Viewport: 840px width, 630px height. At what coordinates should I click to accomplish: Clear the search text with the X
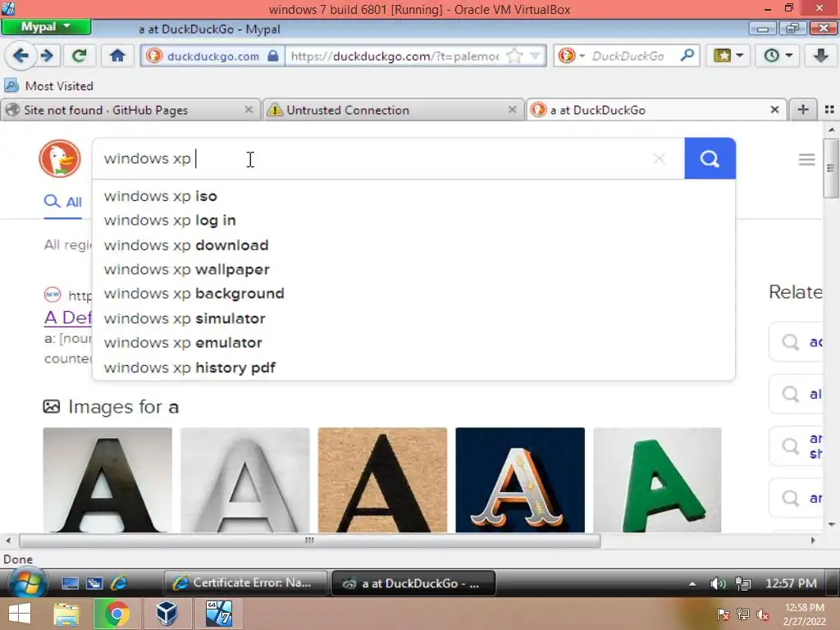(x=660, y=158)
